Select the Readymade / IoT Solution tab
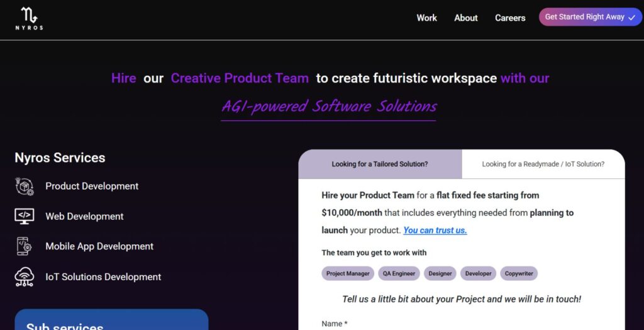This screenshot has height=330, width=644. [543, 164]
